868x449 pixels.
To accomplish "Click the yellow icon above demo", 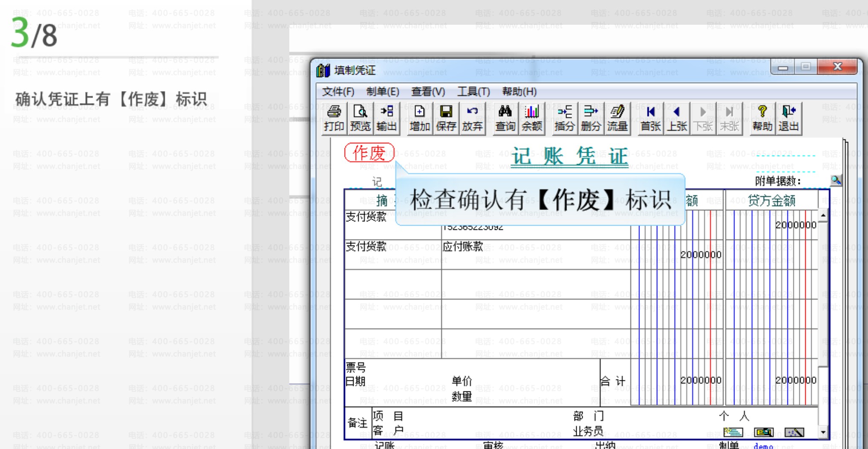I will [x=763, y=432].
